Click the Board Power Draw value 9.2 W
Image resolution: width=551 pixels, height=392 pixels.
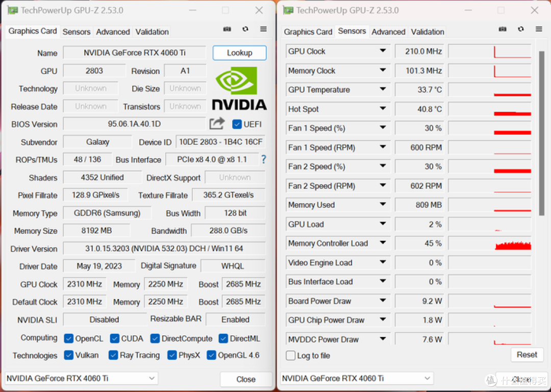point(419,301)
